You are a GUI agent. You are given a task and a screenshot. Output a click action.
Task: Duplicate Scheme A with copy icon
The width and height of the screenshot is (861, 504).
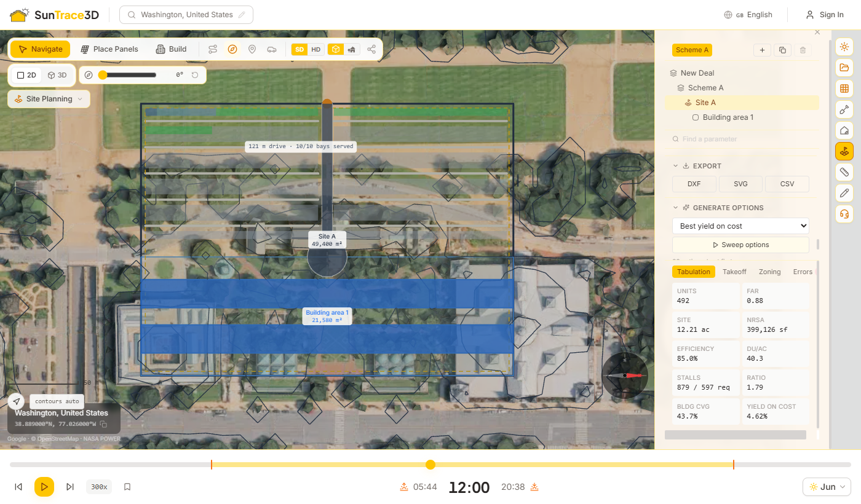(782, 50)
